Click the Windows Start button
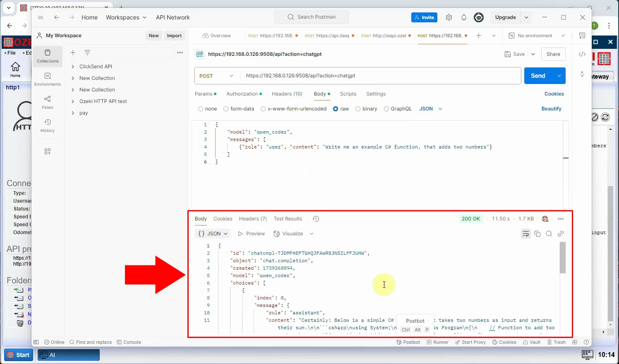Image resolution: width=619 pixels, height=364 pixels. coord(19,355)
